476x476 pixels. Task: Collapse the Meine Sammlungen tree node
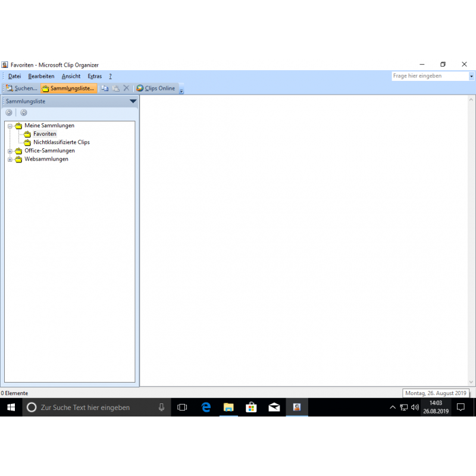10,126
